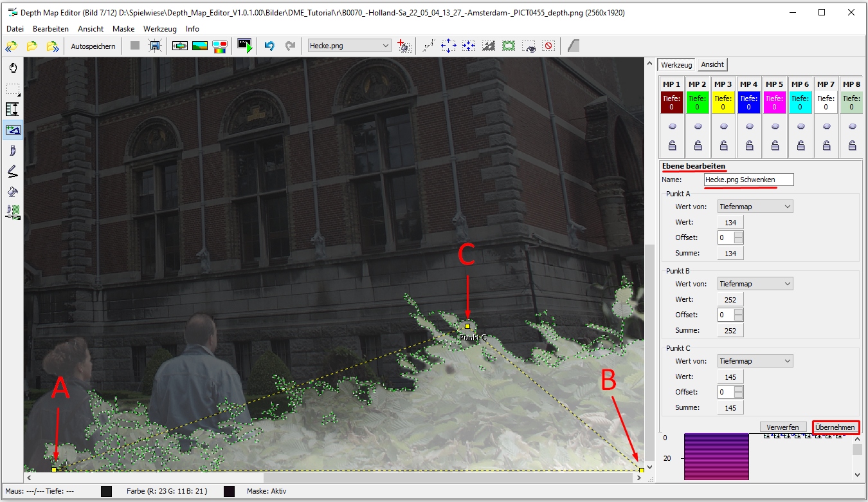Click the layer Name text field
The image size is (868, 502).
click(x=748, y=180)
